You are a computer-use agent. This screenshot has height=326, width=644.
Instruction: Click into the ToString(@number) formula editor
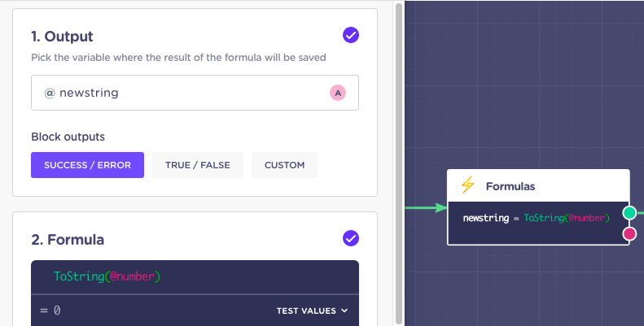(195, 276)
